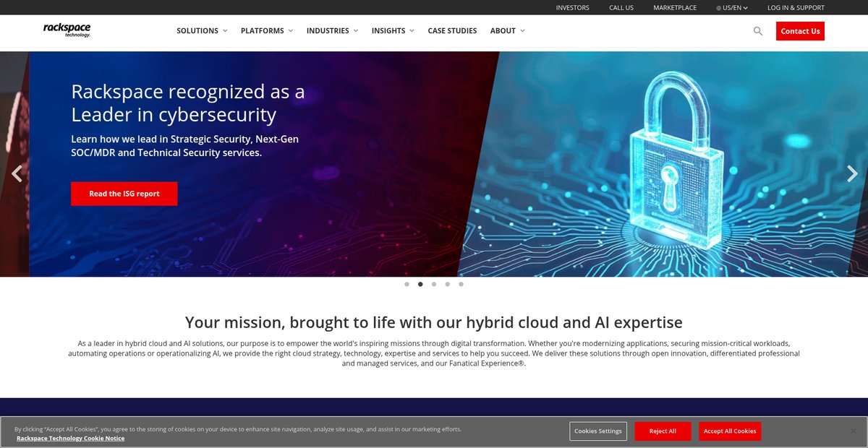Go to previous carousel slide arrow
The height and width of the screenshot is (448, 868).
click(17, 173)
